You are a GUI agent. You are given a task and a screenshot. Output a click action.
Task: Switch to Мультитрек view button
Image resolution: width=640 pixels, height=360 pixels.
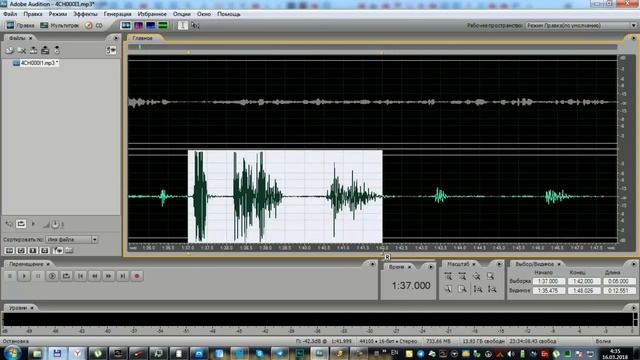click(x=59, y=25)
